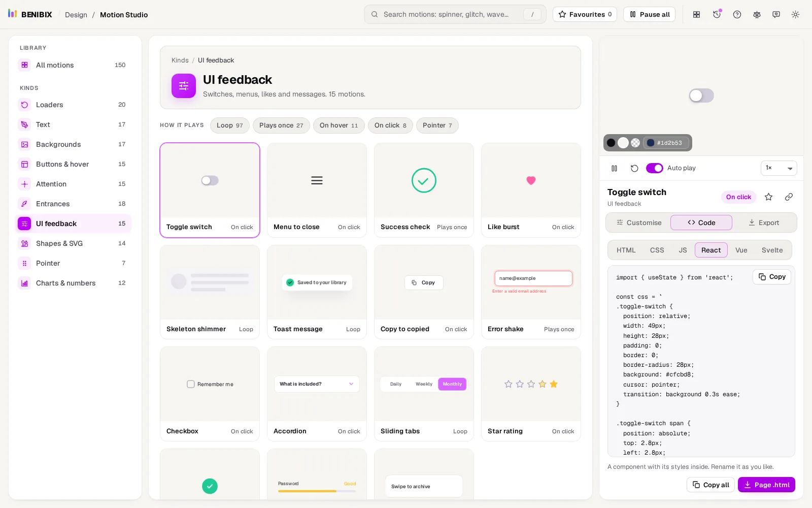Click the Entrances rocket icon
812x508 pixels.
coord(24,204)
